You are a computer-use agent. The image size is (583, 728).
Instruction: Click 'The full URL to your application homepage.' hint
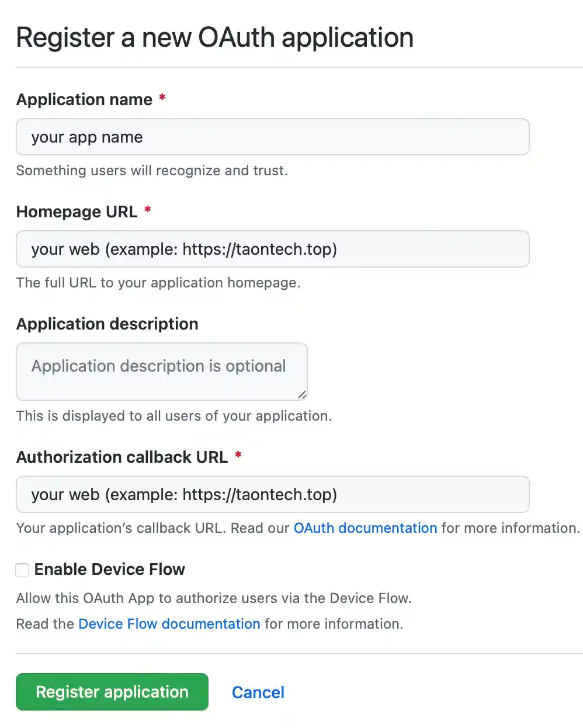point(158,282)
